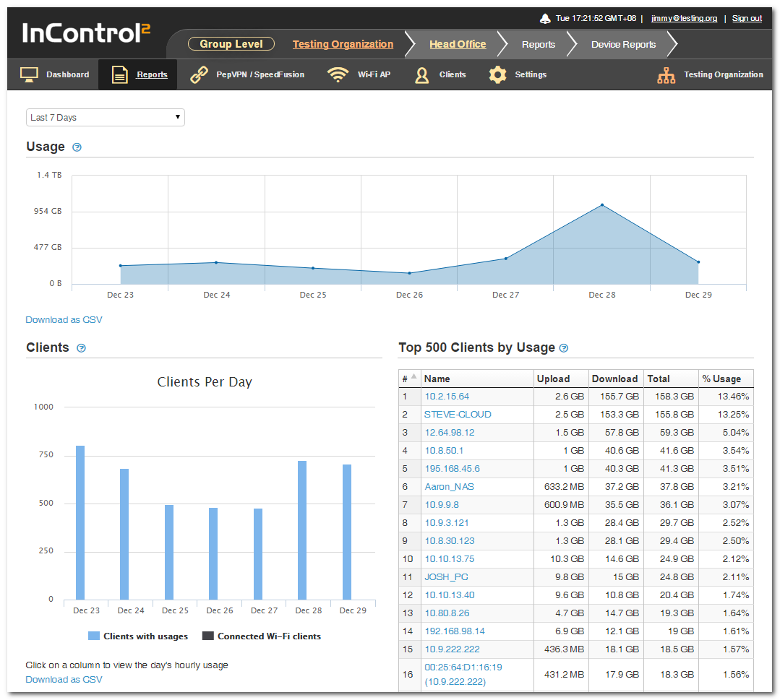
Task: Select the 158.3 GB total cell
Action: pyautogui.click(x=671, y=397)
